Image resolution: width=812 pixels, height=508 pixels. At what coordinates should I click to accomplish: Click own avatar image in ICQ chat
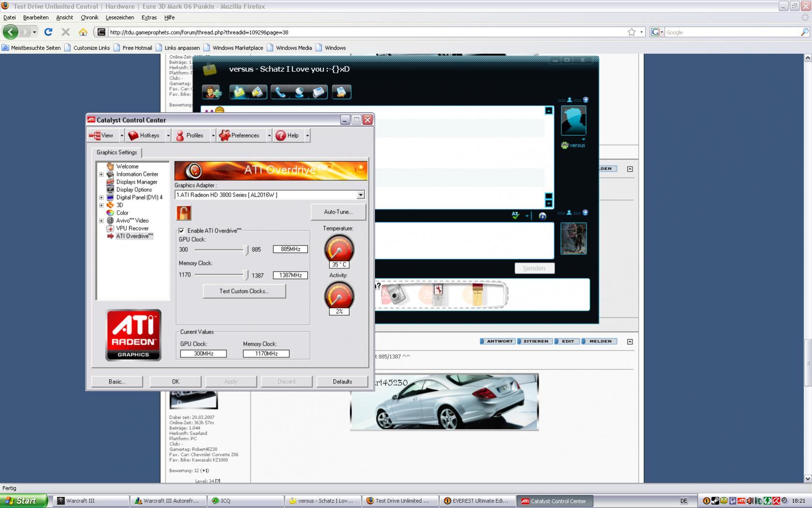pos(573,238)
